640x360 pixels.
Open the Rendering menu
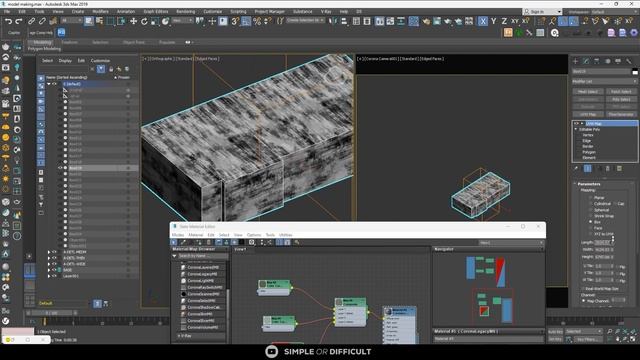click(186, 11)
